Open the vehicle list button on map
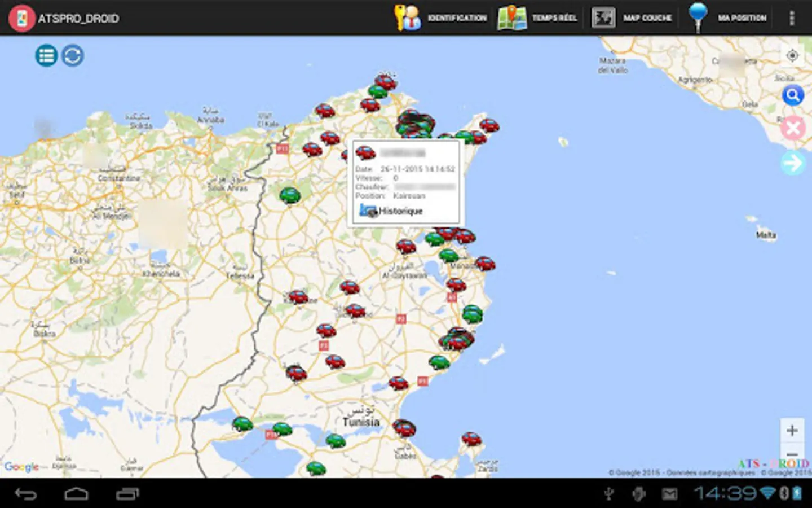 click(46, 55)
